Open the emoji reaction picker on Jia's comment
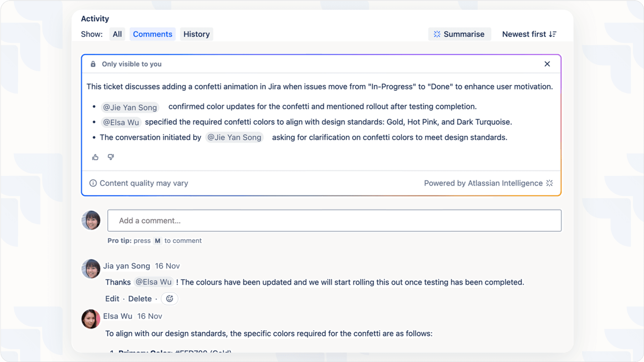 click(x=169, y=299)
